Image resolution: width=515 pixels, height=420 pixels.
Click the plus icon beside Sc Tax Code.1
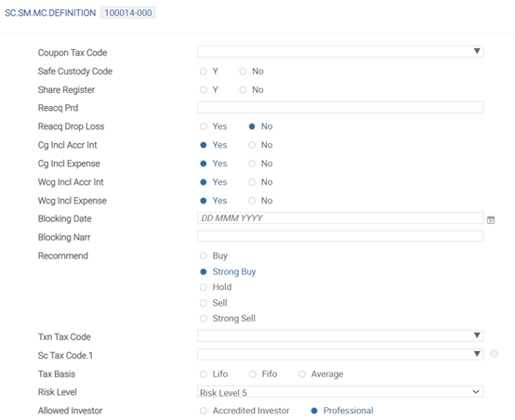pyautogui.click(x=494, y=354)
